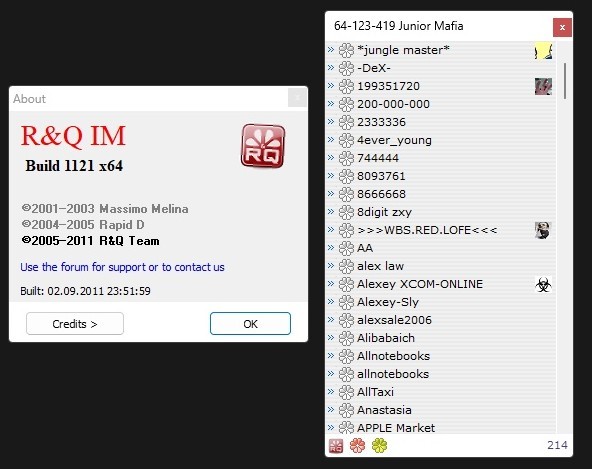Expand arrow beside 200-000-000

331,103
